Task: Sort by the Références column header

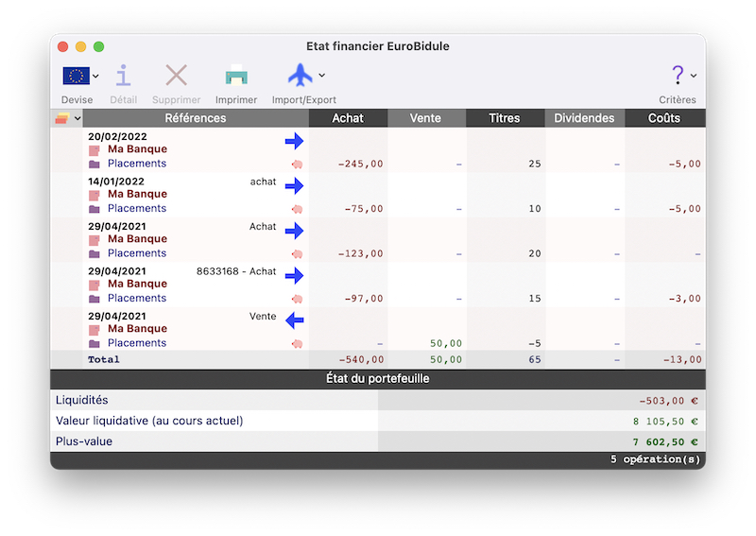Action: [x=196, y=118]
